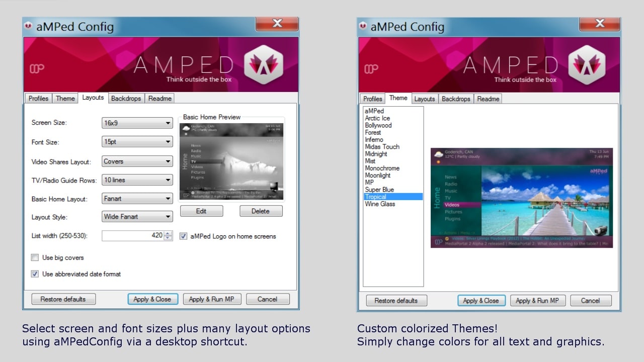Toggle aMPed Logo on home screens checkbox
The height and width of the screenshot is (362, 644).
pyautogui.click(x=183, y=236)
